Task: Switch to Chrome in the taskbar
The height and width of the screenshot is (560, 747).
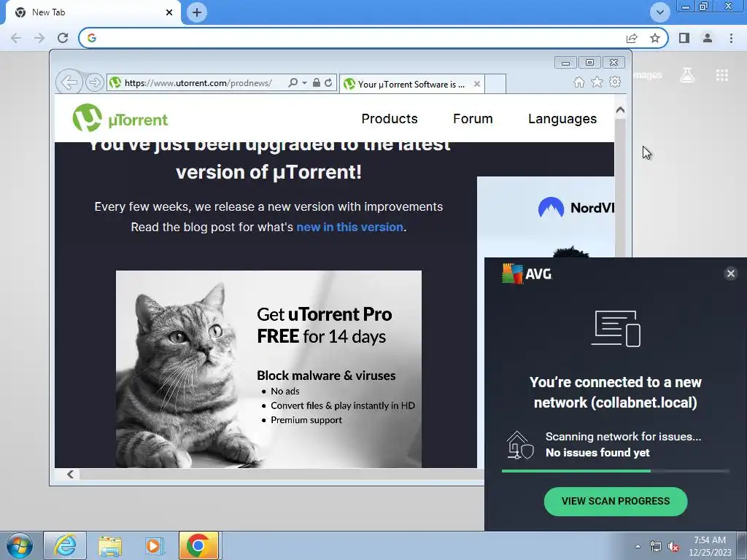Action: click(x=198, y=545)
